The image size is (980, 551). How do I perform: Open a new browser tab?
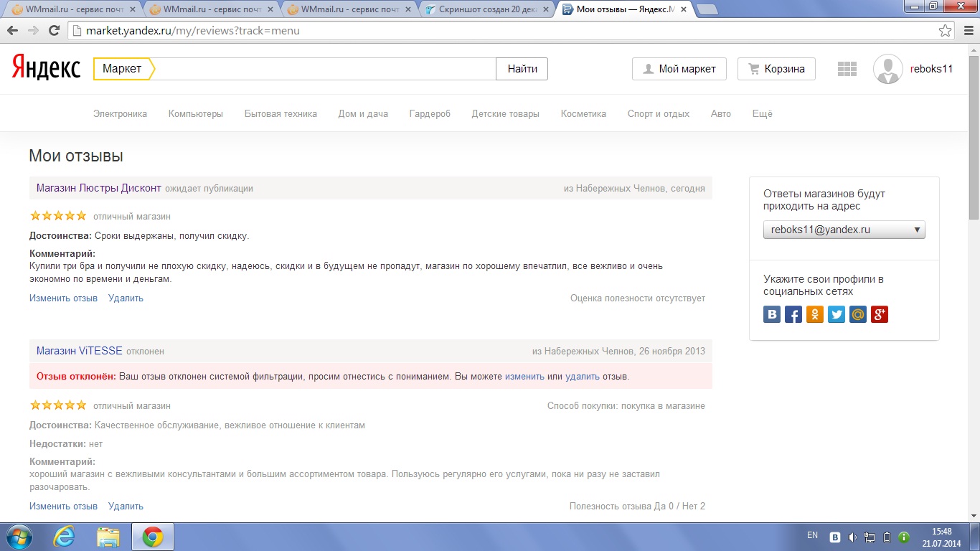pos(707,10)
